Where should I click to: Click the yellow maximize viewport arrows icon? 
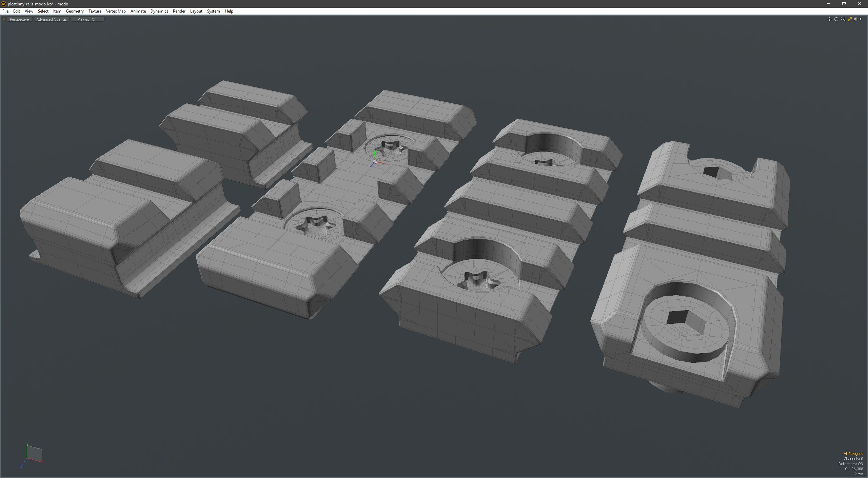(849, 19)
